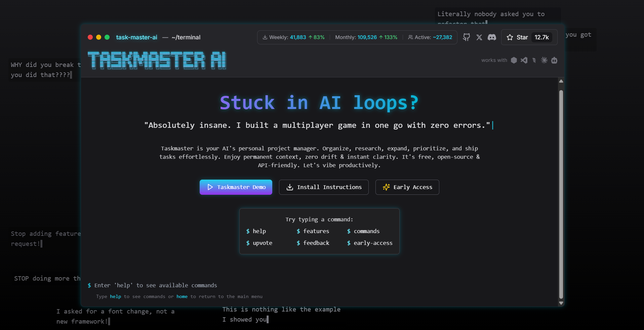Click the robot head icon beside works with
This screenshot has height=330, width=644.
[554, 60]
